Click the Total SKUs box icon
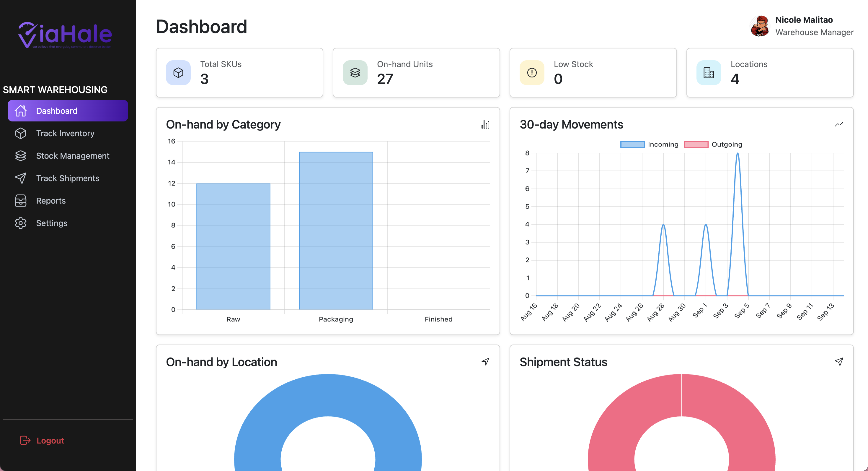This screenshot has width=868, height=471. pyautogui.click(x=178, y=72)
